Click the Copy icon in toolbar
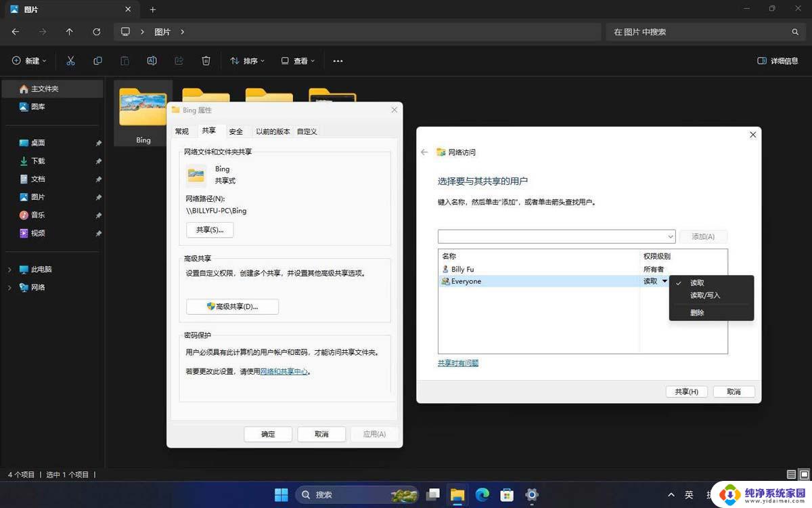This screenshot has width=812, height=508. (97, 61)
